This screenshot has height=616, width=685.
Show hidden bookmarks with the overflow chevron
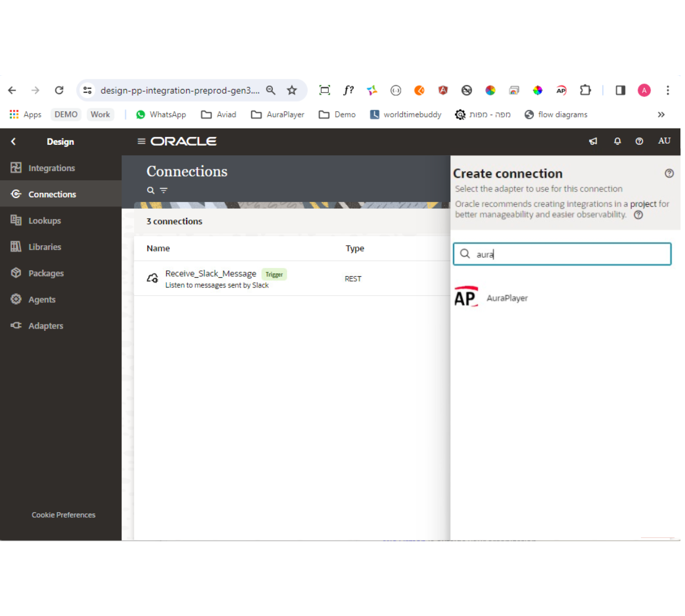coord(661,115)
